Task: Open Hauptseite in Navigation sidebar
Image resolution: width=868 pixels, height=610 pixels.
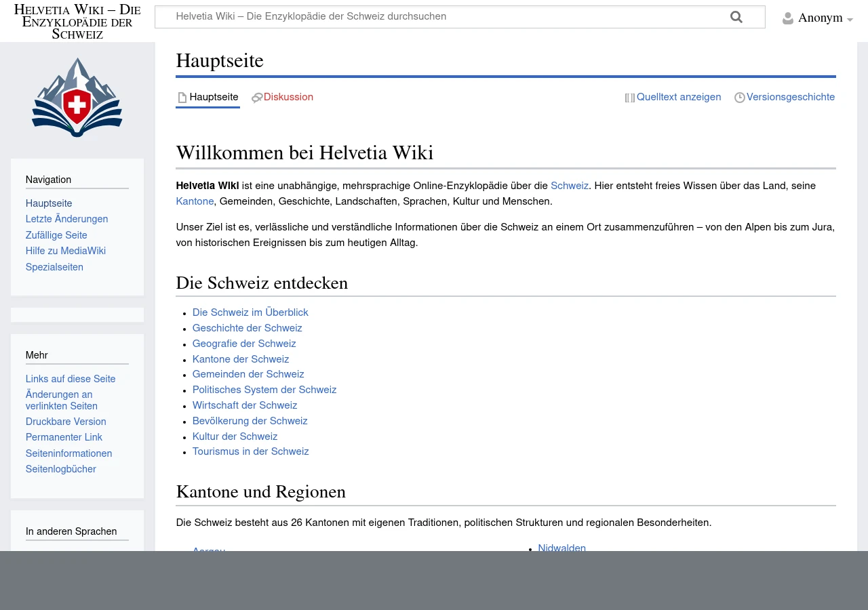Action: pos(49,203)
